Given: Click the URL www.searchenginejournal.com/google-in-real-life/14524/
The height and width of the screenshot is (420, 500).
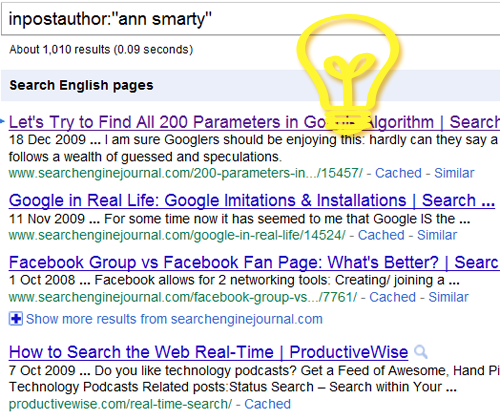Looking at the screenshot, I should click(177, 235).
